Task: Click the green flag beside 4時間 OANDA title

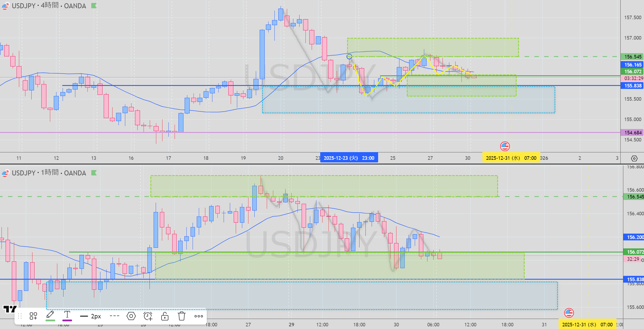Action: click(x=94, y=6)
